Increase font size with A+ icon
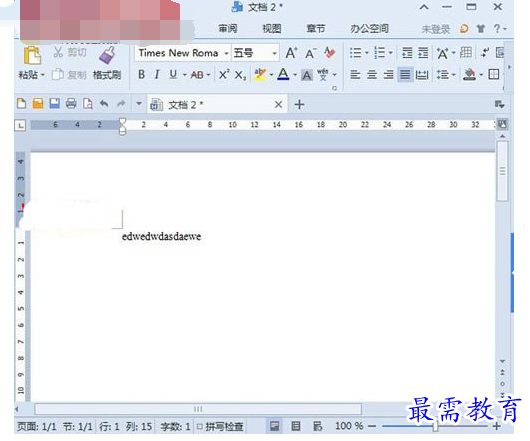The width and height of the screenshot is (530, 441). pyautogui.click(x=291, y=53)
